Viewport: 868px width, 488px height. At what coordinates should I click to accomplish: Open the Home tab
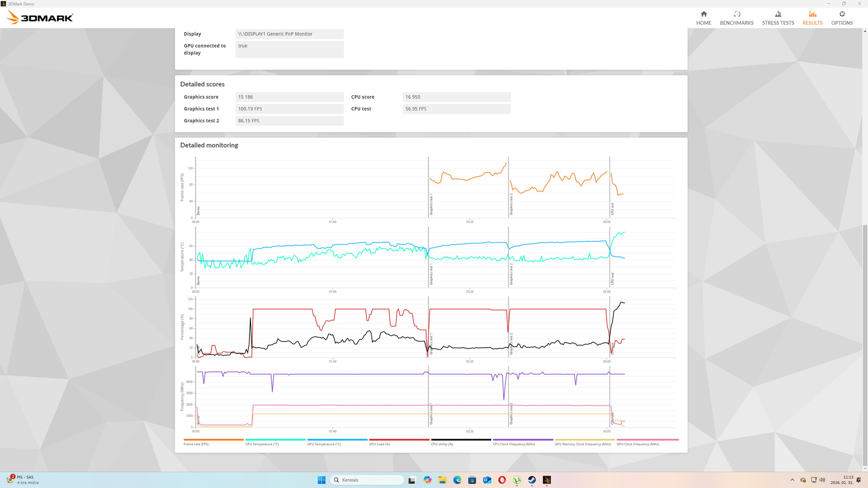(x=703, y=18)
